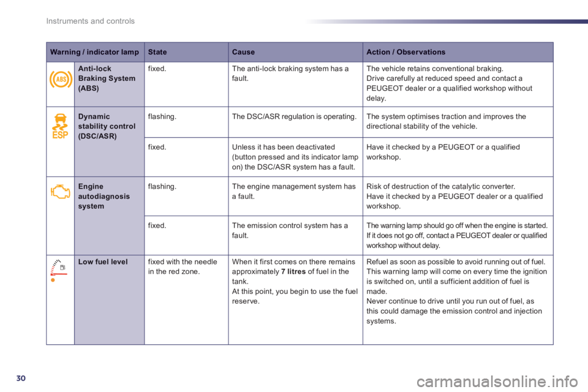Screen dimensions: 588x392
Task: Select the Warning / indicator lamp column header
Action: point(94,52)
